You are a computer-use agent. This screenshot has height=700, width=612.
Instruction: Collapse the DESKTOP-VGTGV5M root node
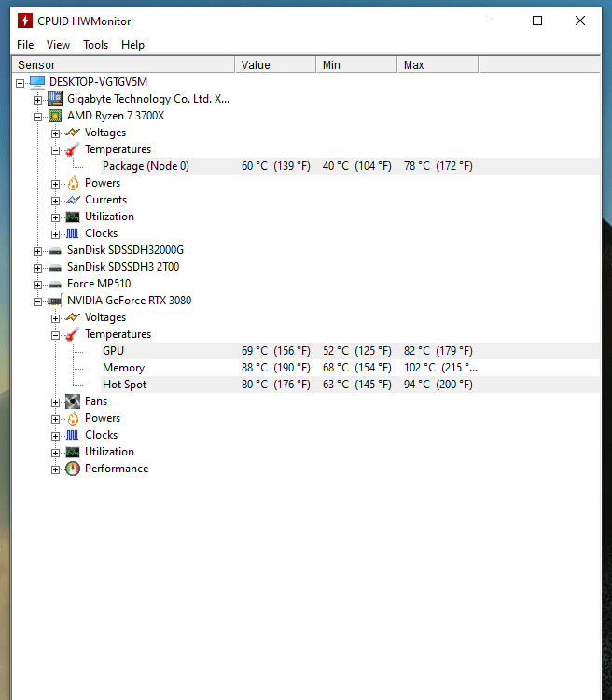(21, 83)
